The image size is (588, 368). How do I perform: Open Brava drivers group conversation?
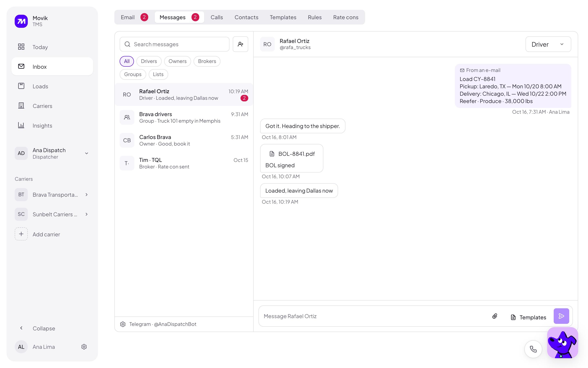[184, 117]
